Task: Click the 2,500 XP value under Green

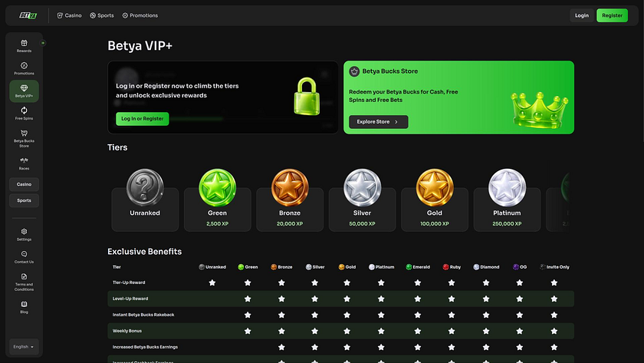Action: 217,224
